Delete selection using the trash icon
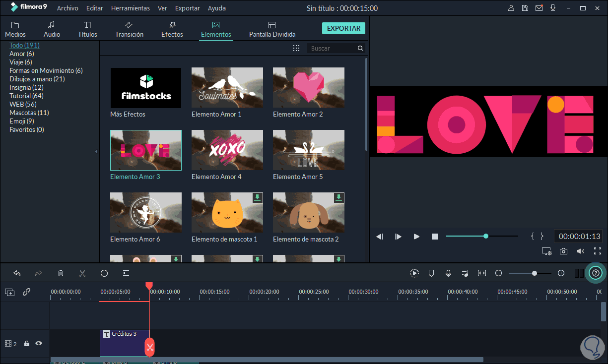Screen dimensions: 608x364 61,273
